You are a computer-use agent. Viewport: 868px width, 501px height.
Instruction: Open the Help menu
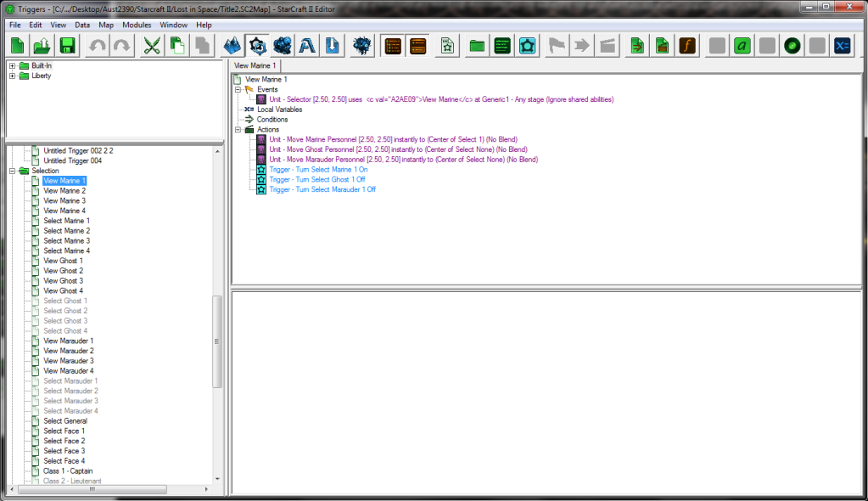pos(204,25)
